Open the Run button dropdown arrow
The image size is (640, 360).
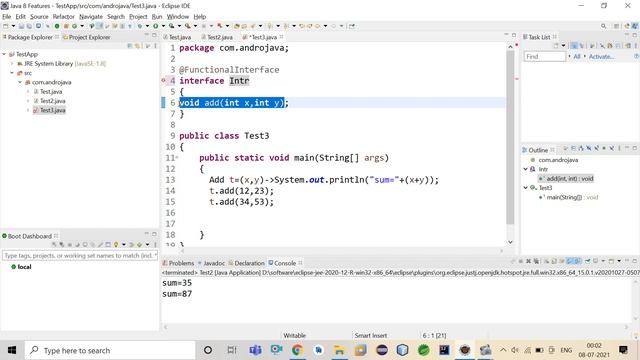pyautogui.click(x=163, y=26)
